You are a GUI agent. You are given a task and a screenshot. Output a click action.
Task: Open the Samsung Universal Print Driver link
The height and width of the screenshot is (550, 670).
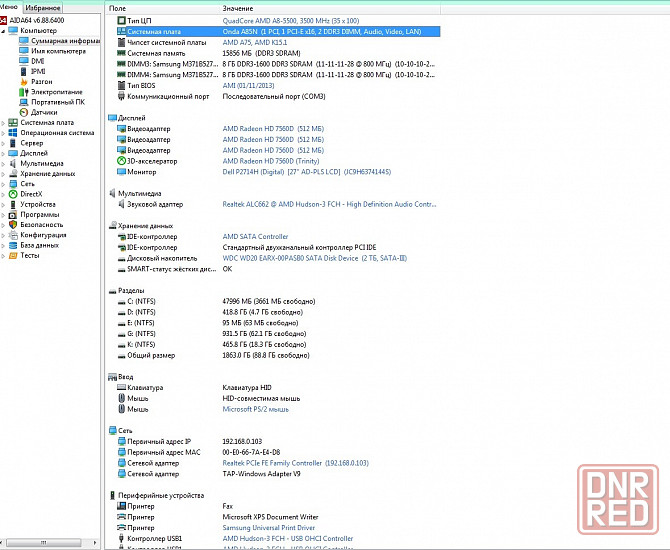[268, 528]
